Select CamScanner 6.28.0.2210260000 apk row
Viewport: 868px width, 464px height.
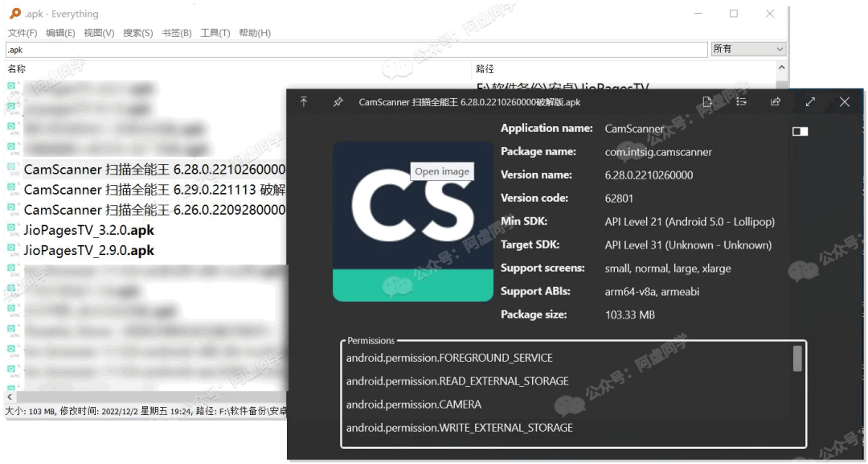154,169
